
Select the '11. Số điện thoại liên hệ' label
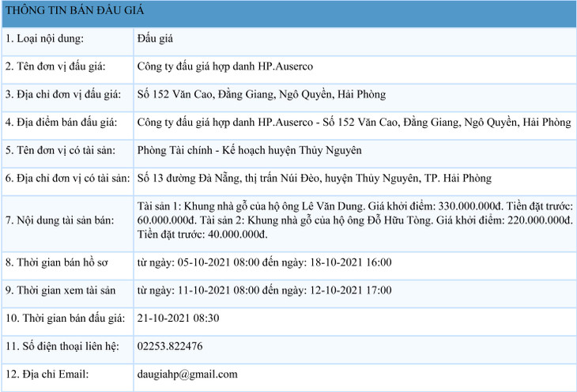coord(63,346)
